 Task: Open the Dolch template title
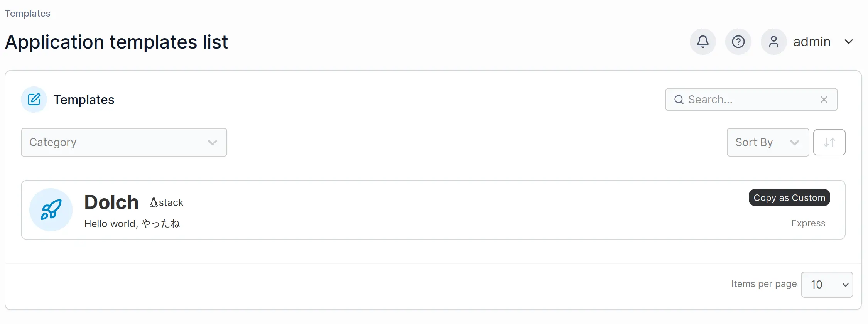111,202
